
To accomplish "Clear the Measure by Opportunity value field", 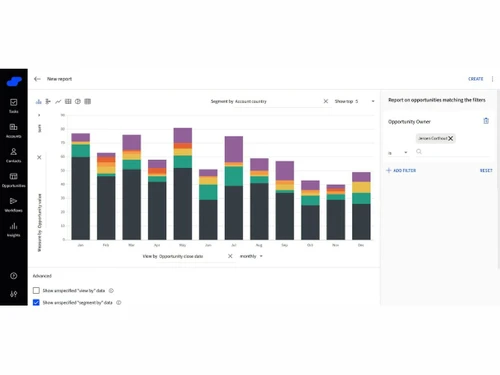I will tap(39, 157).
